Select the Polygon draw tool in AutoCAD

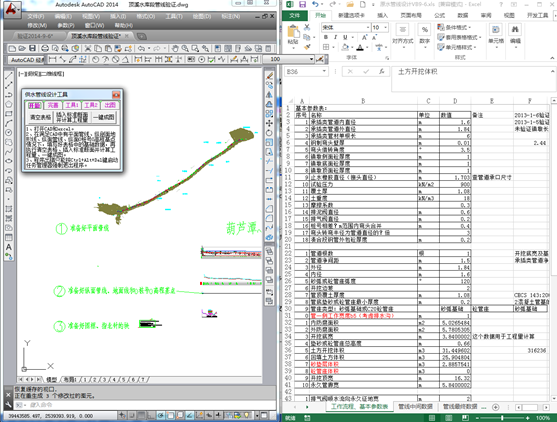tap(9, 104)
